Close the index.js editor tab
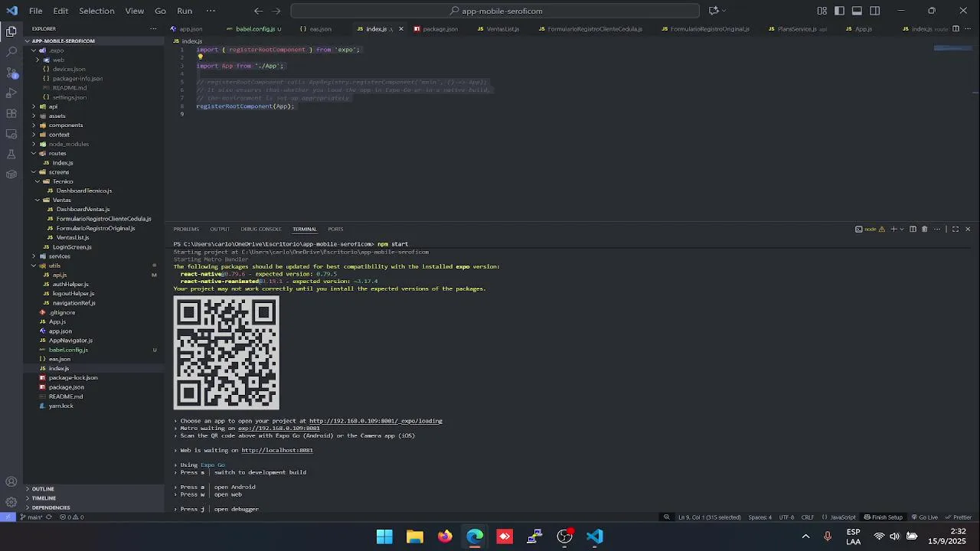The image size is (980, 551). pos(400,29)
